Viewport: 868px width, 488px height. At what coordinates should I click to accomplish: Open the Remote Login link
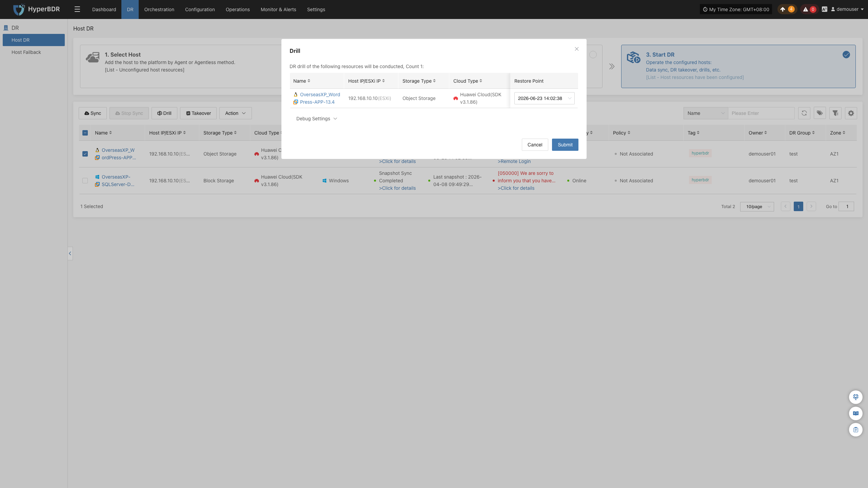pos(514,162)
